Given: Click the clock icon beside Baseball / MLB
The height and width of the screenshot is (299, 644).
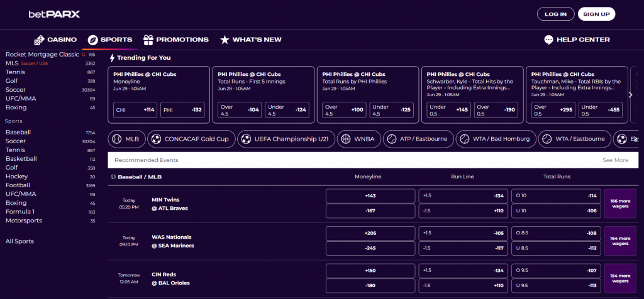Looking at the screenshot, I should pyautogui.click(x=113, y=177).
